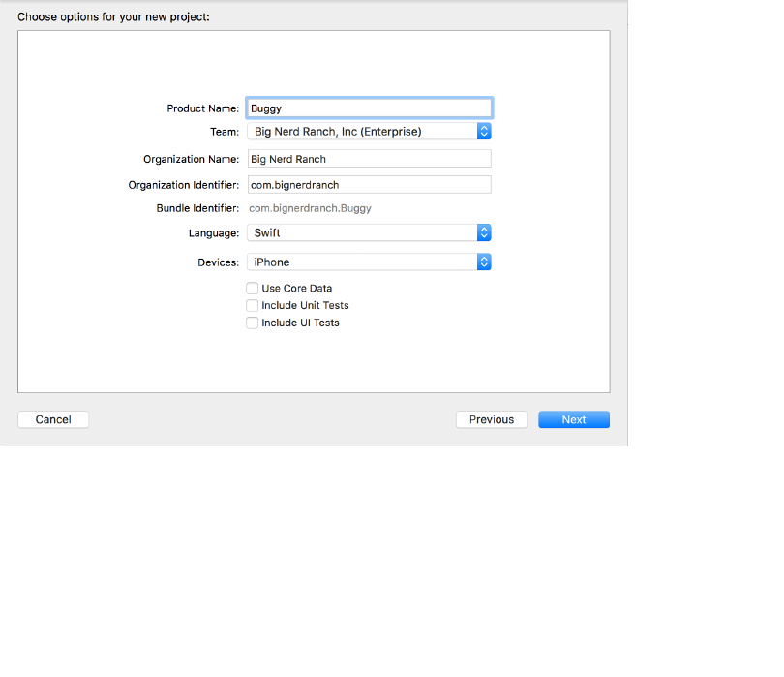Click the Product Name text field
The height and width of the screenshot is (677, 784).
[369, 108]
